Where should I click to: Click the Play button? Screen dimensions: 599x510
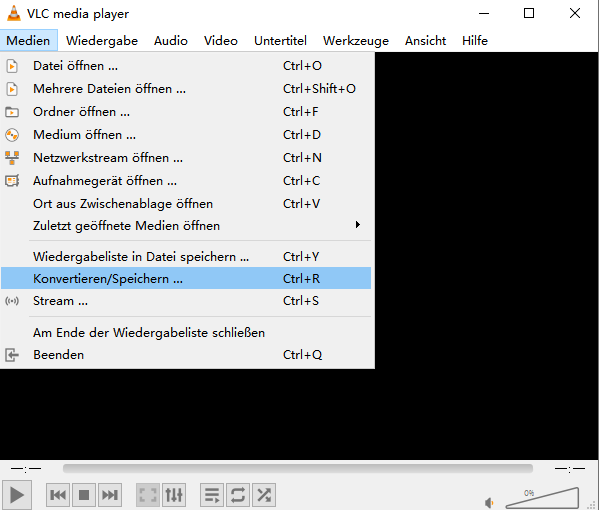click(x=16, y=495)
